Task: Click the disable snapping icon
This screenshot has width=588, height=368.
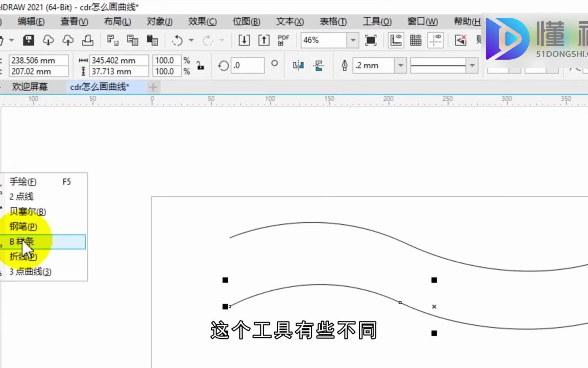Action: click(x=460, y=40)
